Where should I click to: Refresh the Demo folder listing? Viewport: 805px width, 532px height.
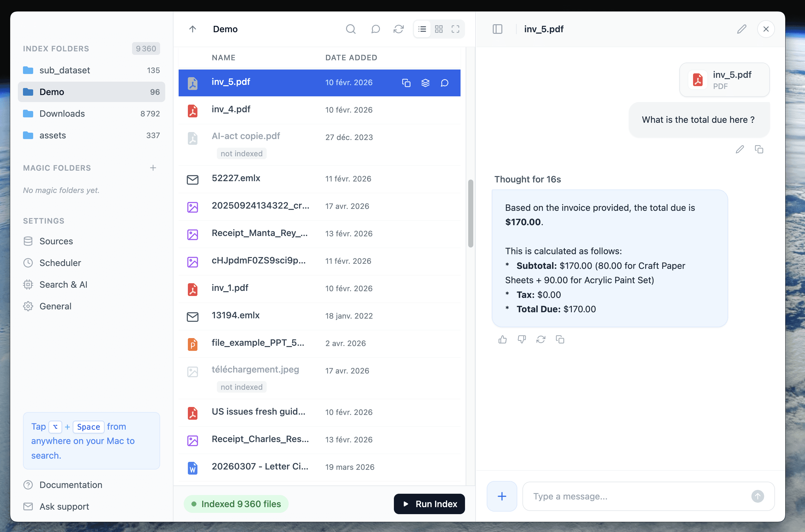(x=398, y=29)
